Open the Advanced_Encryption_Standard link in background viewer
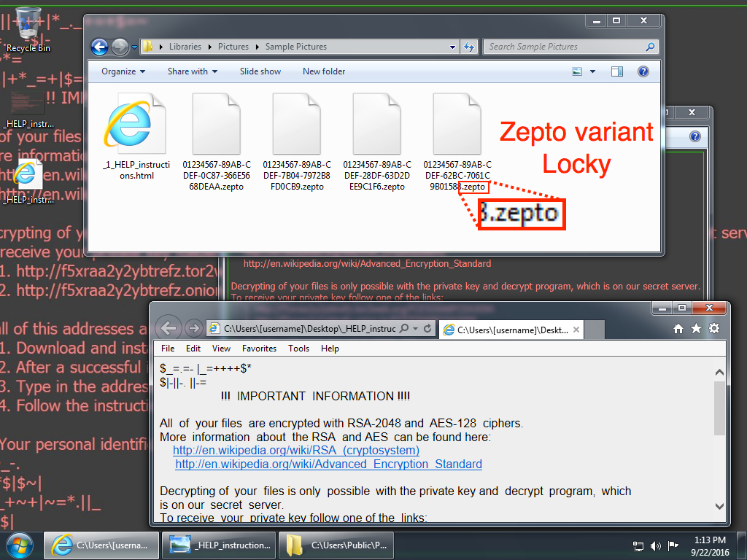Viewport: 747px width, 560px height. coord(368,264)
